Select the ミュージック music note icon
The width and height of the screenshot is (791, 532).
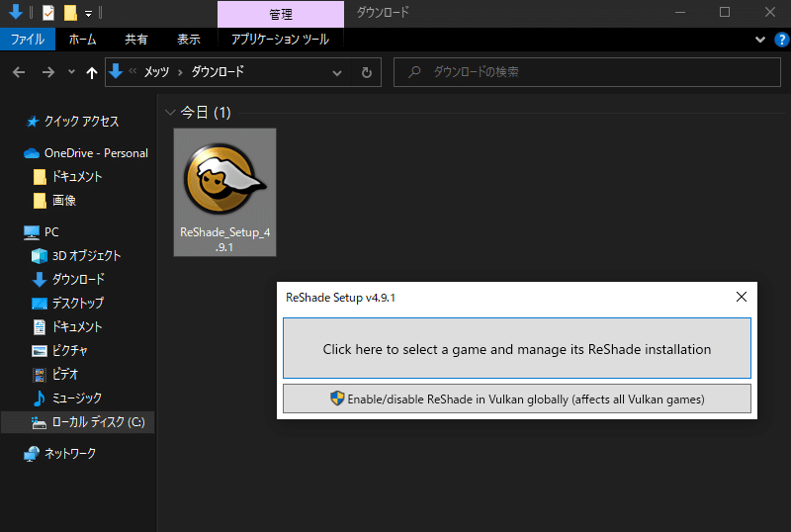tap(40, 399)
